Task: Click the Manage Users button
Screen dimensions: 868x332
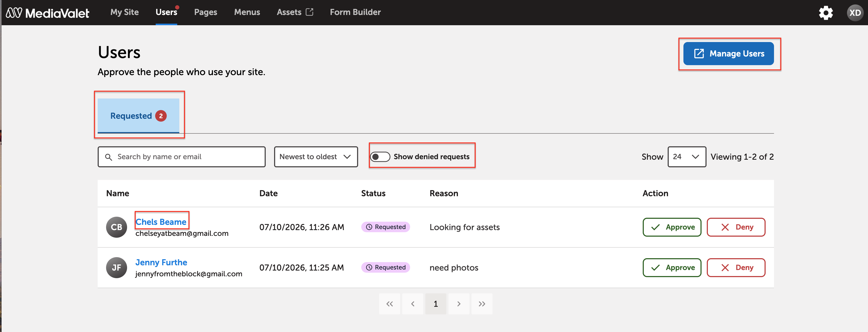Action: [x=728, y=54]
